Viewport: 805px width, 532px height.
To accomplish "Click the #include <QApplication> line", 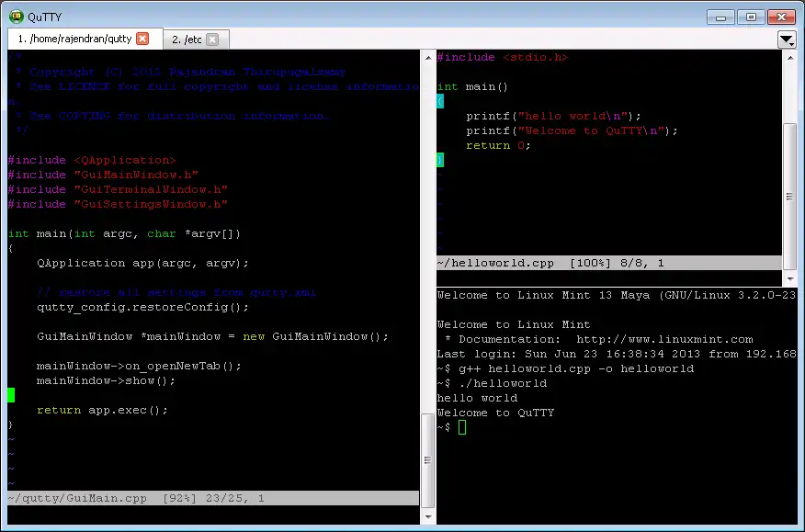I will tap(92, 160).
